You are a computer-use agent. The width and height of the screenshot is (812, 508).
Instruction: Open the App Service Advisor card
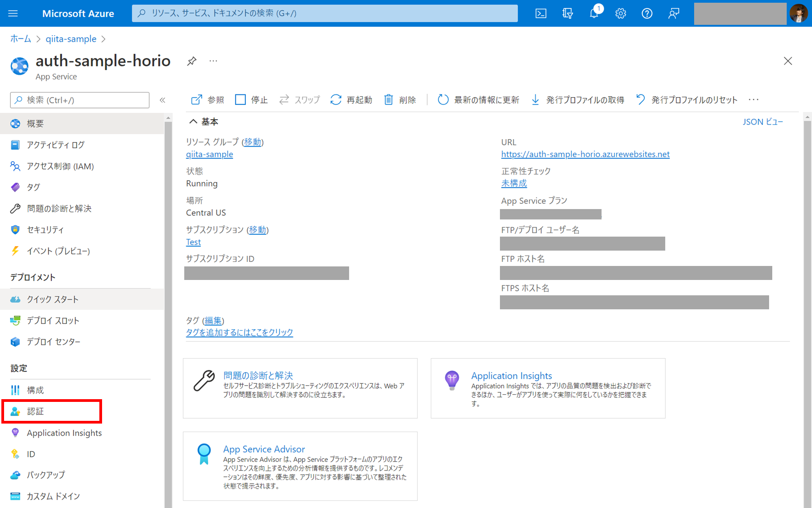[300, 466]
